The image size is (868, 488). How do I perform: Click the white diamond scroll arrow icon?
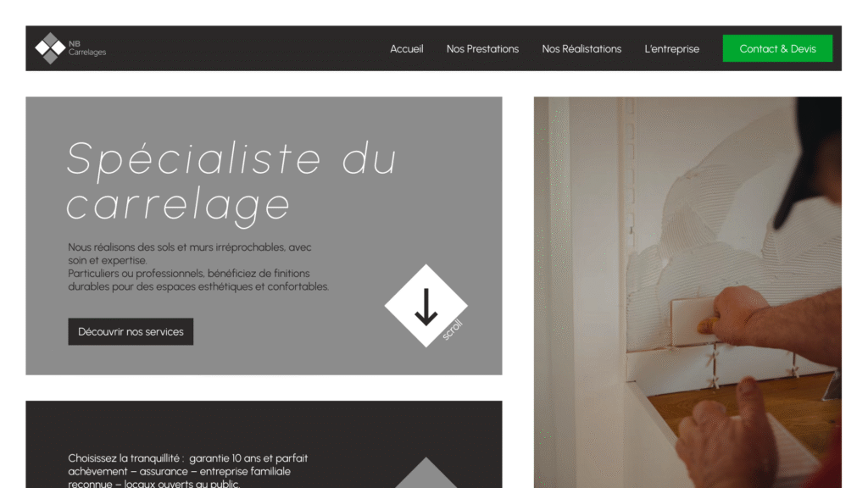coord(426,305)
